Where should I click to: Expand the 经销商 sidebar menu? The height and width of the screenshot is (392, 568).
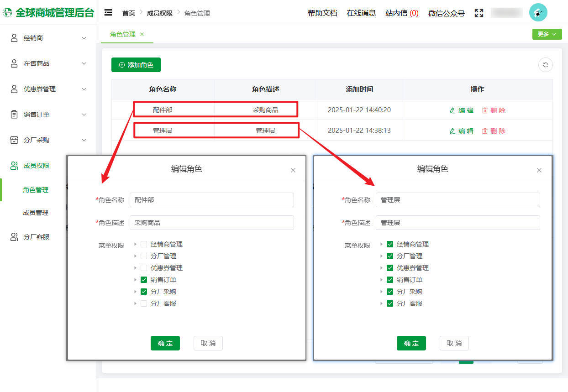(x=84, y=38)
